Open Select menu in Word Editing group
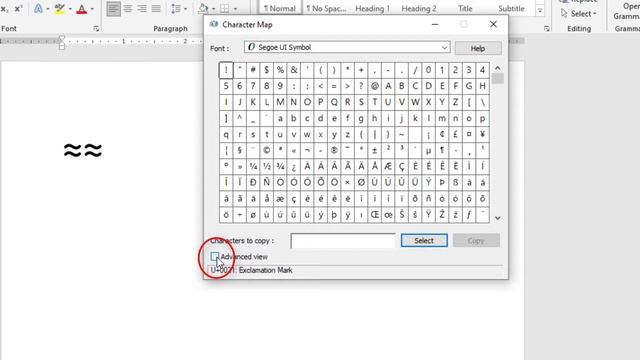640x360 pixels. tap(579, 13)
